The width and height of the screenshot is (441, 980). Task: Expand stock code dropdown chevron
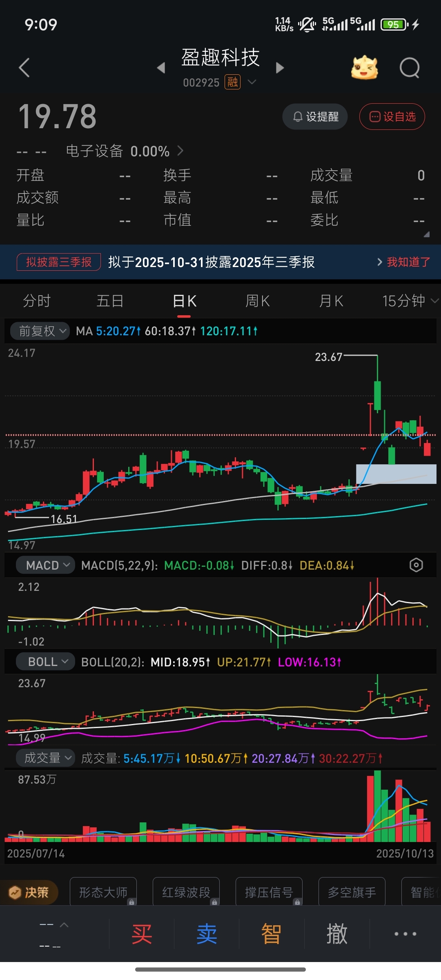[x=252, y=82]
